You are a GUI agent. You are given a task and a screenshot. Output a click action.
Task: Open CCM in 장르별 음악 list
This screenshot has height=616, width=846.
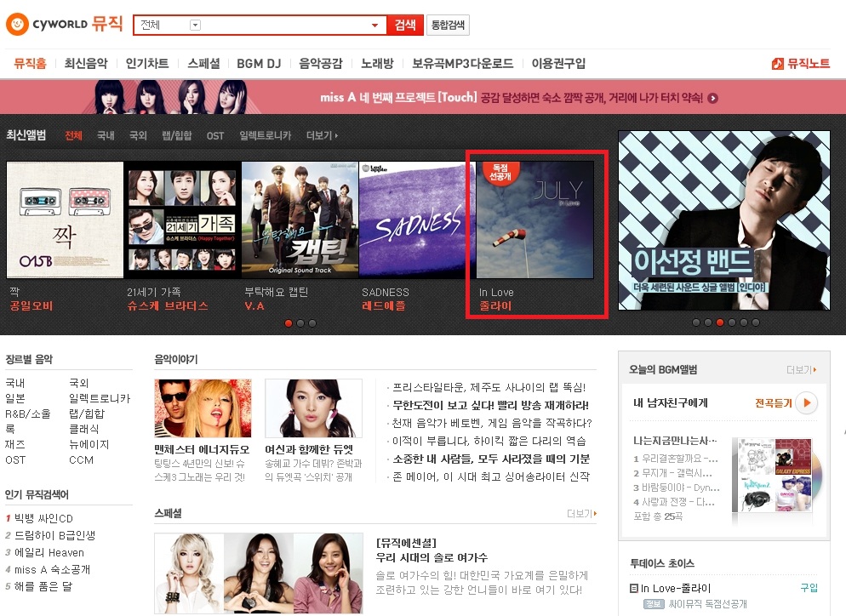tap(81, 460)
